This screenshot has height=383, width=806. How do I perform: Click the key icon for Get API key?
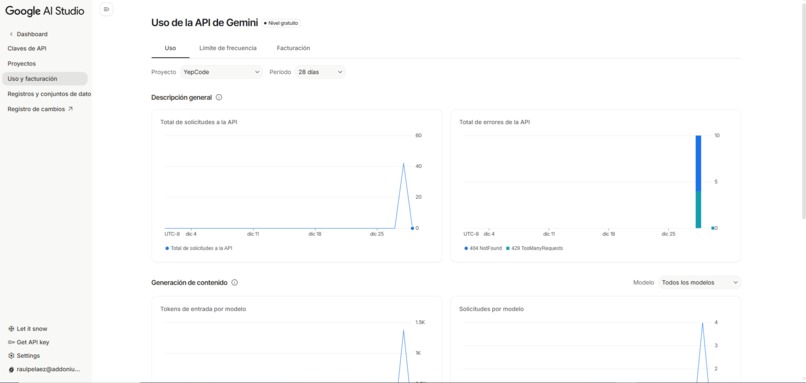pyautogui.click(x=11, y=342)
